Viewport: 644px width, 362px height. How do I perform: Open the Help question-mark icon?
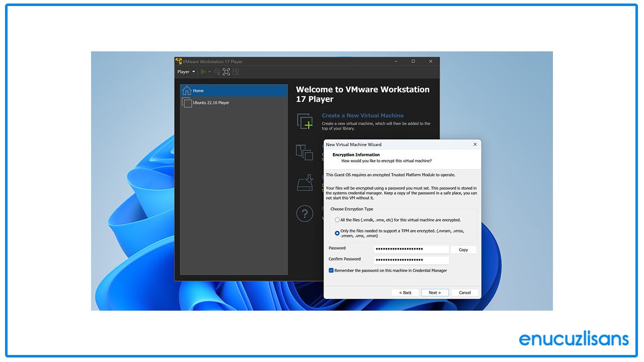pos(304,213)
